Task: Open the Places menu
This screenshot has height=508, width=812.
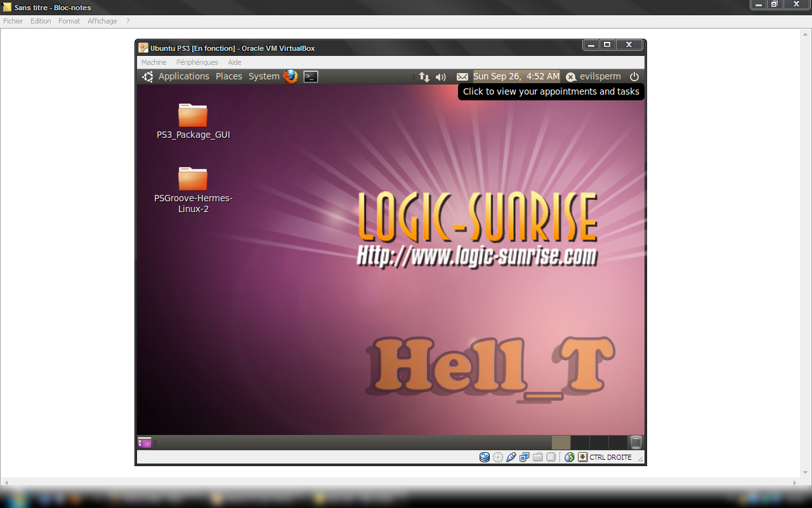Action: pos(229,76)
